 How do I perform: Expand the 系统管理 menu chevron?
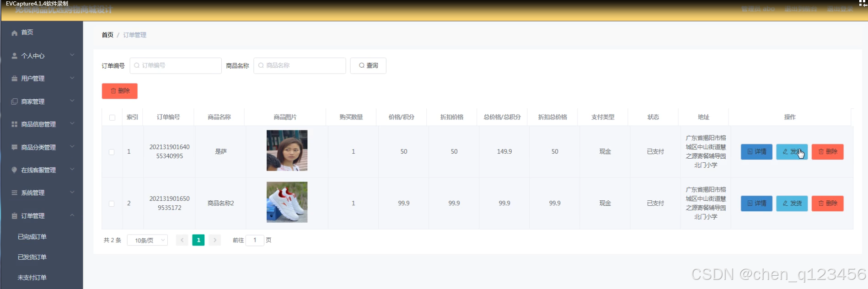(72, 193)
